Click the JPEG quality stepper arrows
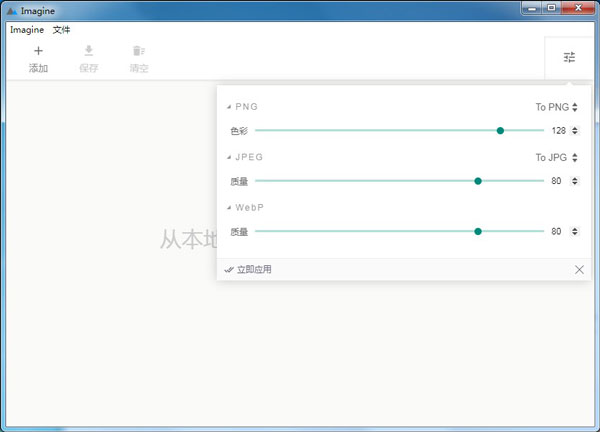Image resolution: width=600 pixels, height=432 pixels. pyautogui.click(x=575, y=181)
